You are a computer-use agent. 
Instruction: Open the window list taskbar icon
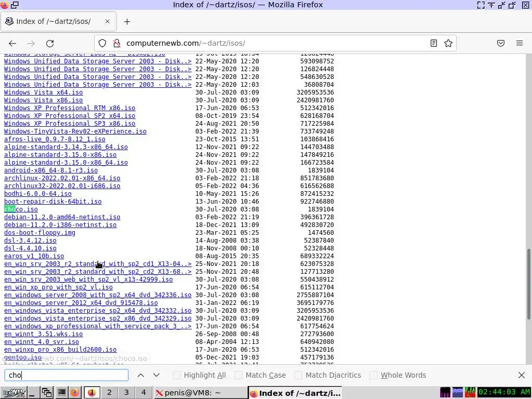[46, 393]
